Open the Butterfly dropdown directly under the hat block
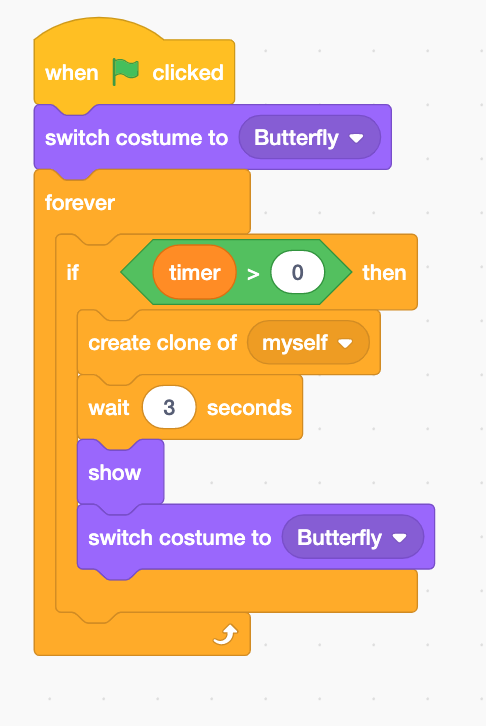 point(310,138)
